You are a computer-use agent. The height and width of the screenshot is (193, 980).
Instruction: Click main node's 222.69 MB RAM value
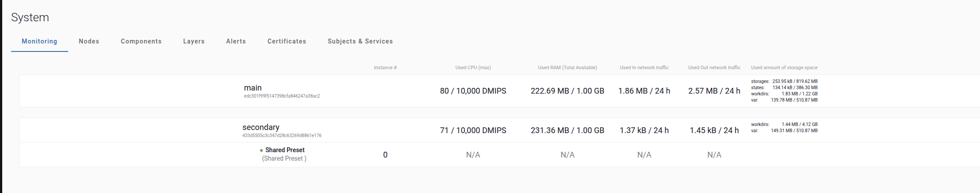pos(567,91)
